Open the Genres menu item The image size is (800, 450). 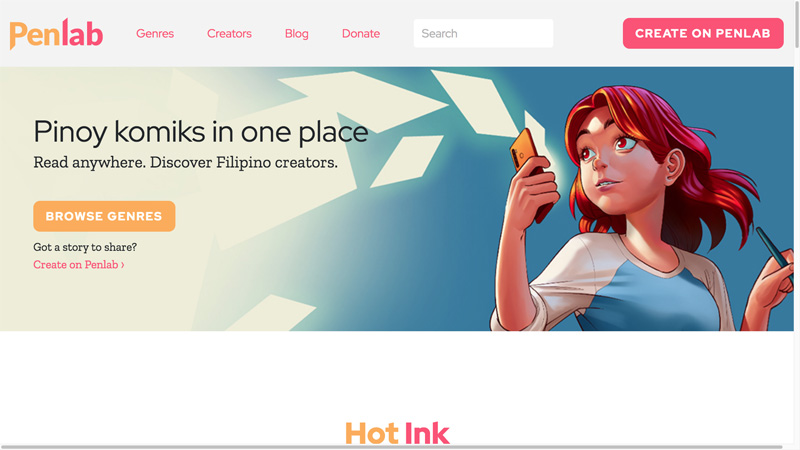click(155, 34)
